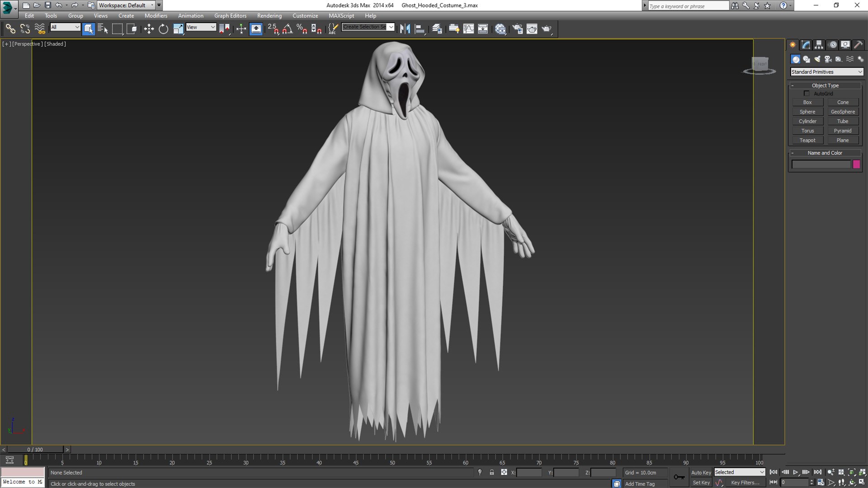Activate Select and Move tool
The image size is (868, 488).
[149, 29]
